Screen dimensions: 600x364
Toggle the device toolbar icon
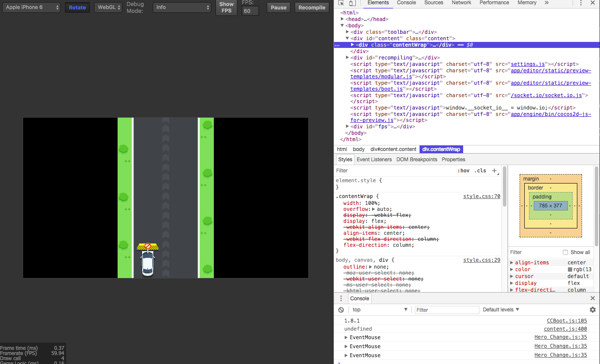pyautogui.click(x=352, y=3)
